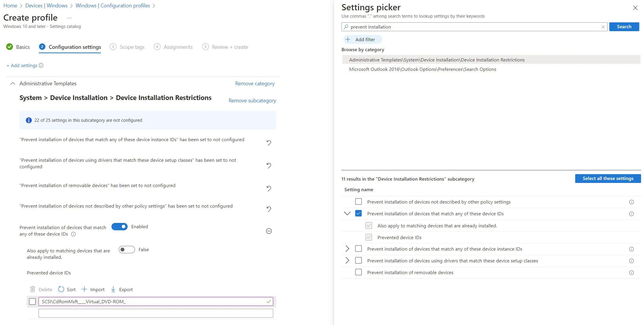Click the Import plus icon
The width and height of the screenshot is (644, 325).
click(x=84, y=289)
